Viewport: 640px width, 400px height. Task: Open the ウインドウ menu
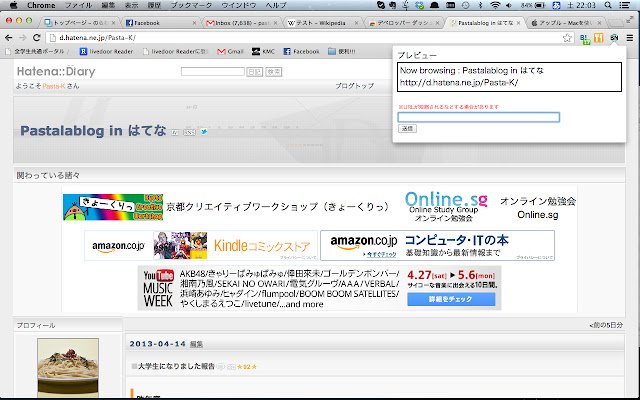[239, 5]
